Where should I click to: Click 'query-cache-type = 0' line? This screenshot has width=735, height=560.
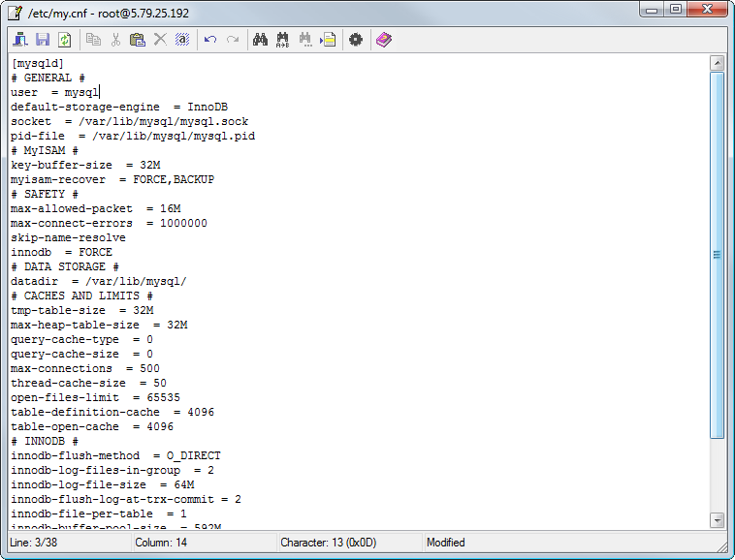tap(82, 339)
